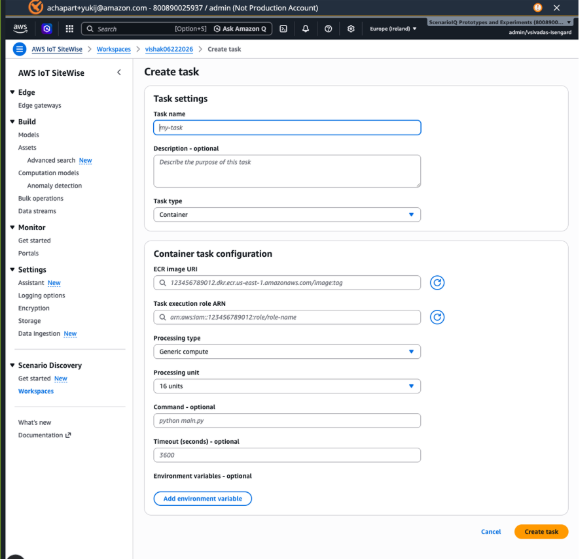Open the Task type Container dropdown
Image resolution: width=579 pixels, height=559 pixels.
(287, 215)
